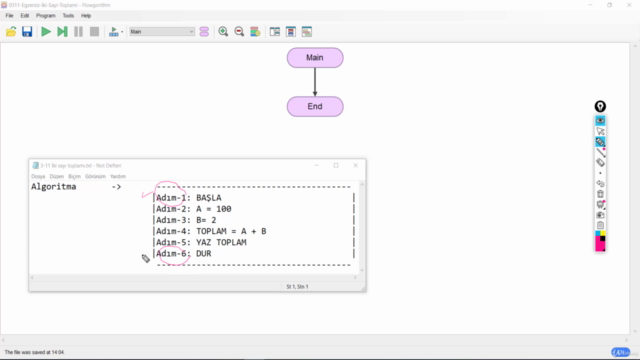The height and width of the screenshot is (360, 640).
Task: Open the source code viewer icon
Action: pyautogui.click(x=307, y=32)
